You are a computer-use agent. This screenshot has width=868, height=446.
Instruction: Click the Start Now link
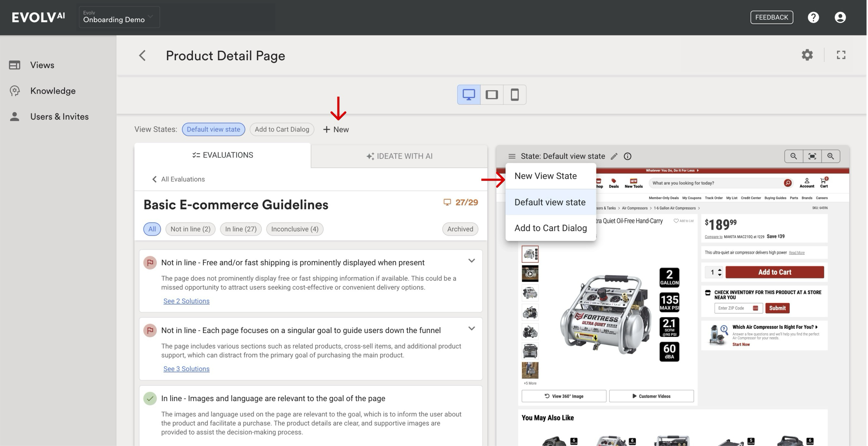click(740, 344)
